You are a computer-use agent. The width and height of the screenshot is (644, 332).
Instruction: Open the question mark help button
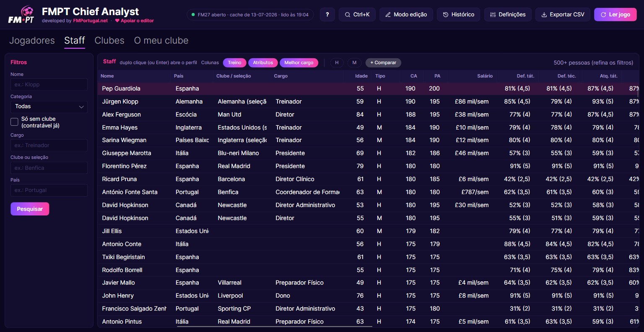327,14
